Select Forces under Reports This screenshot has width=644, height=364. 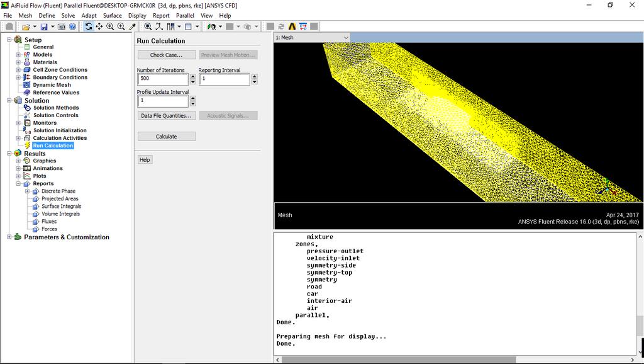point(49,229)
